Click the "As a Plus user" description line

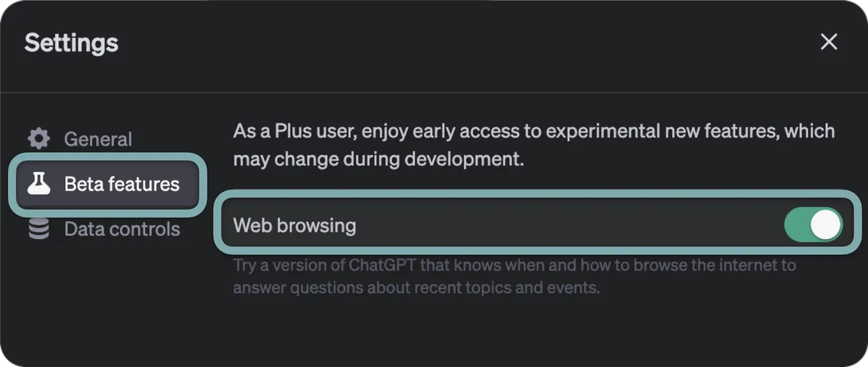pyautogui.click(x=534, y=132)
